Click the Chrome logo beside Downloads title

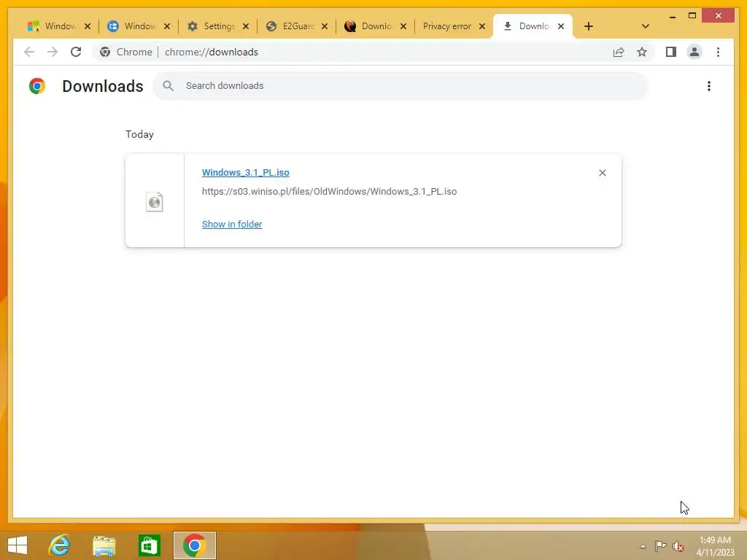pyautogui.click(x=37, y=86)
